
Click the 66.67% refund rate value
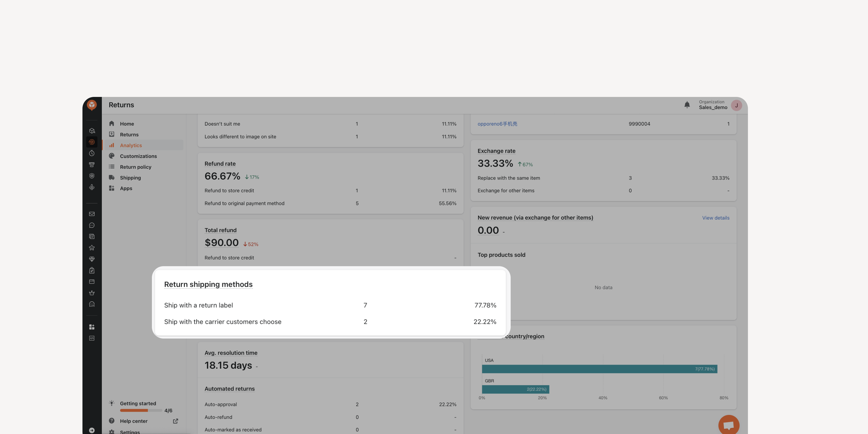tap(222, 176)
